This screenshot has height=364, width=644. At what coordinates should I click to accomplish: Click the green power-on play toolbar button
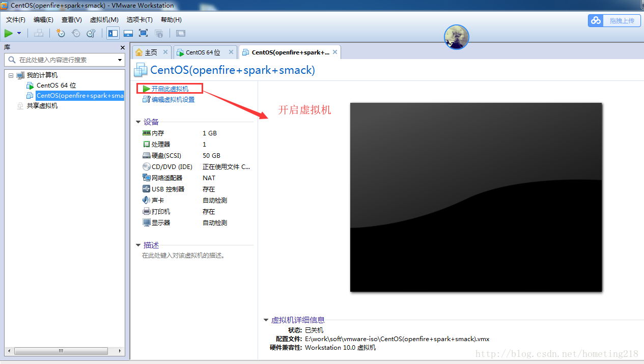pos(9,33)
